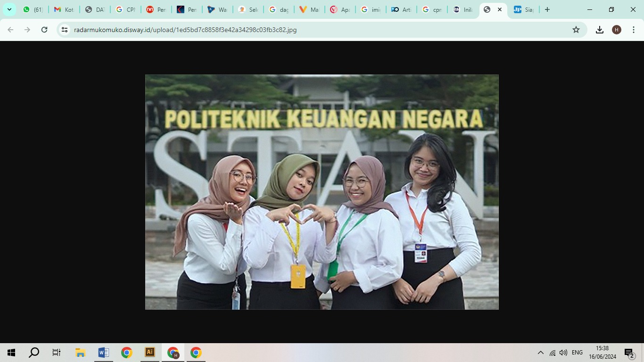Screen dimensions: 644x362
Task: Open the volume speaker tray icon
Action: tap(563, 353)
